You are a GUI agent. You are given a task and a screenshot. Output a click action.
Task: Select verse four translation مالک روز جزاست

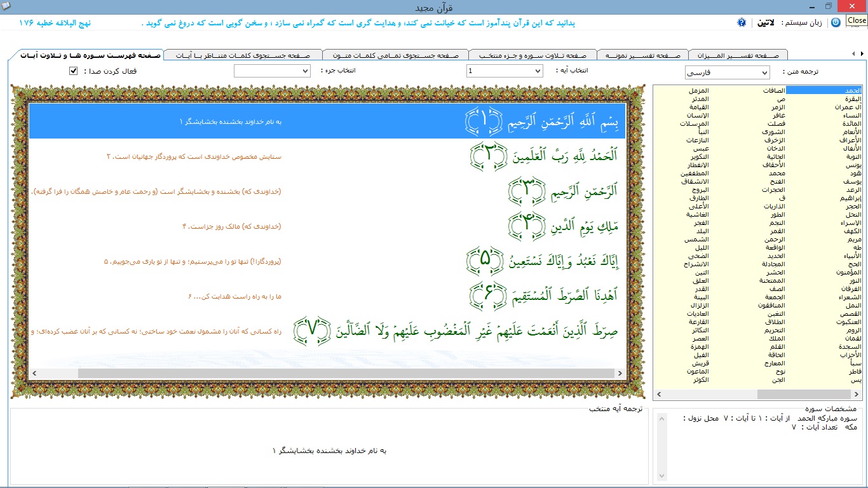233,226
